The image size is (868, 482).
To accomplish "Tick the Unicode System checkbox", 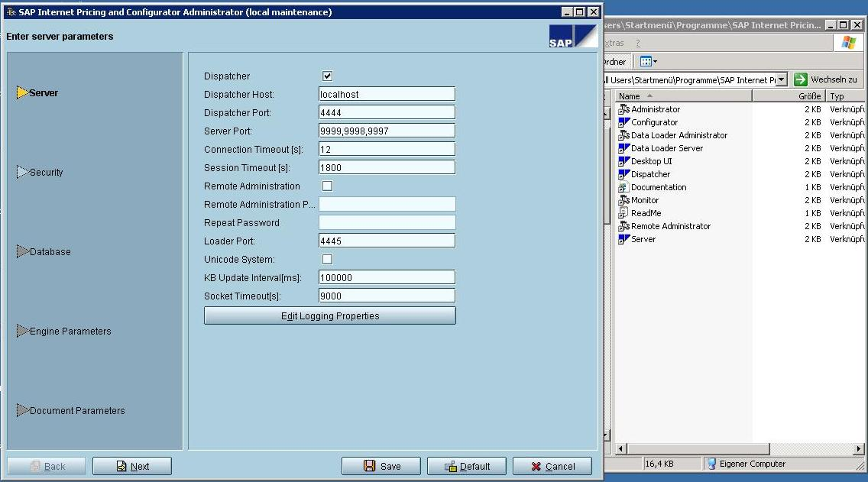I will (x=327, y=260).
